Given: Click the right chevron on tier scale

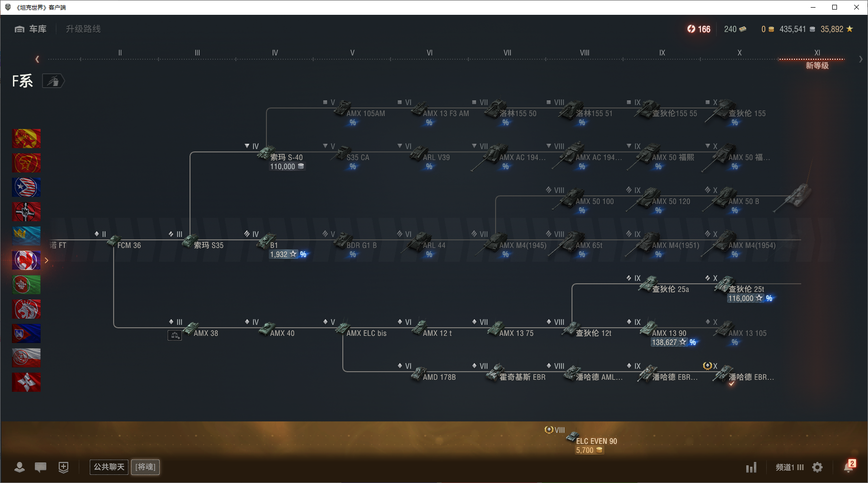Looking at the screenshot, I should pyautogui.click(x=860, y=59).
